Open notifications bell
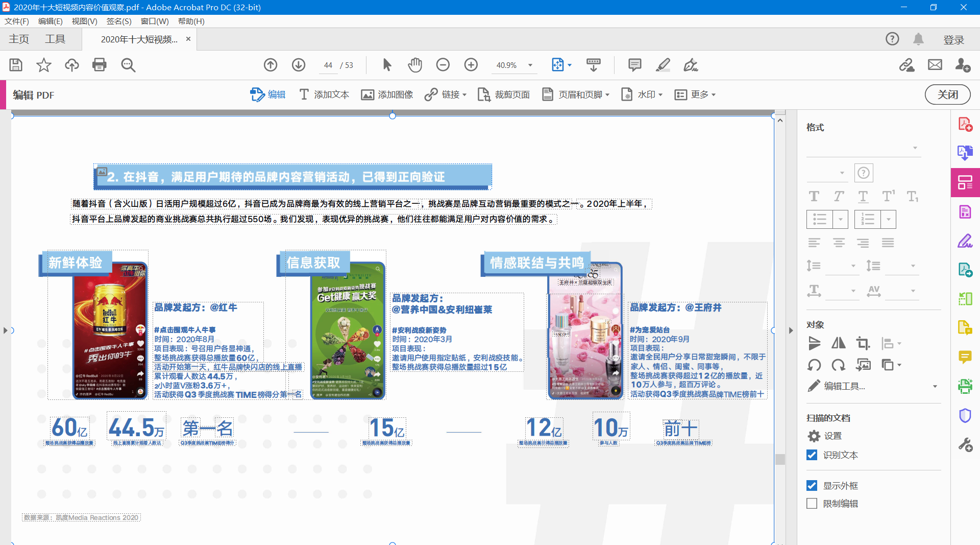This screenshot has height=545, width=980. 918,39
